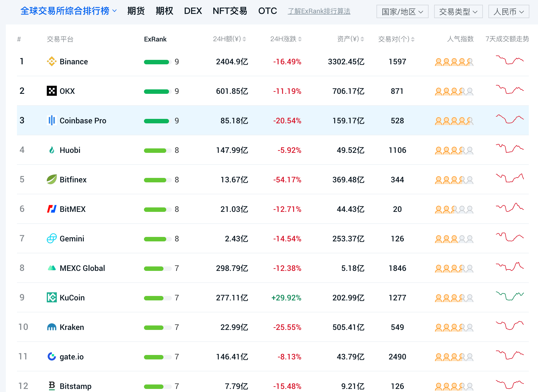The image size is (538, 392).
Task: Click the Bitfinex leaf logo icon
Action: (52, 180)
